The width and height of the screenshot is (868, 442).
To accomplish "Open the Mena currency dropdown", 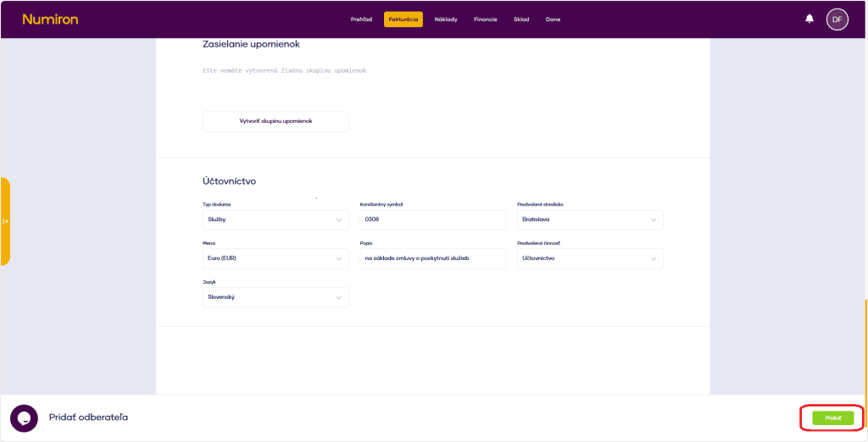I will [275, 258].
